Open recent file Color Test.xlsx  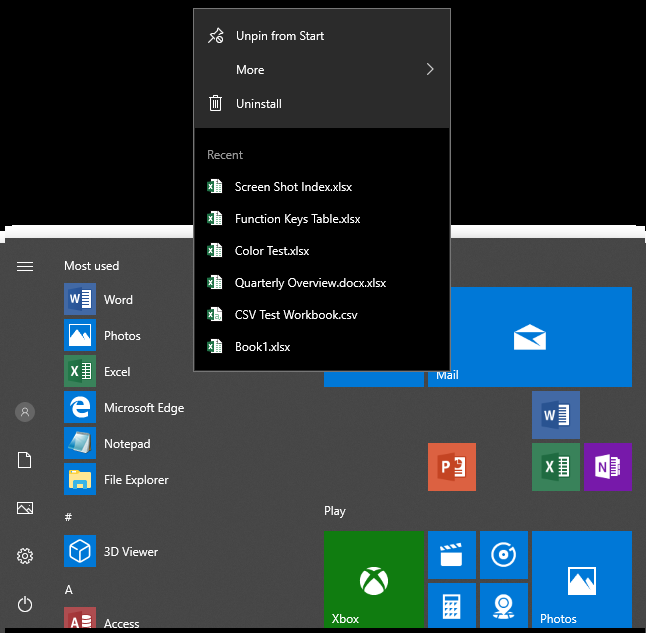click(322, 251)
